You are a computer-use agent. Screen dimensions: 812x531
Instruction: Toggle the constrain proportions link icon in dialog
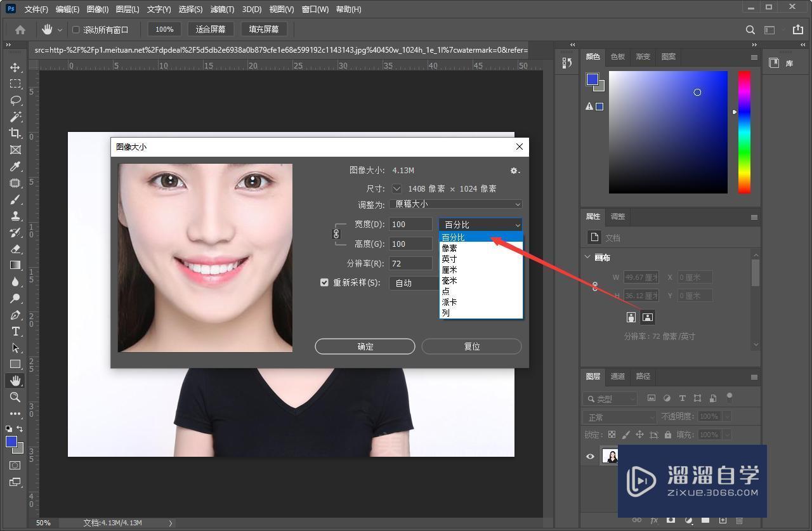(336, 233)
